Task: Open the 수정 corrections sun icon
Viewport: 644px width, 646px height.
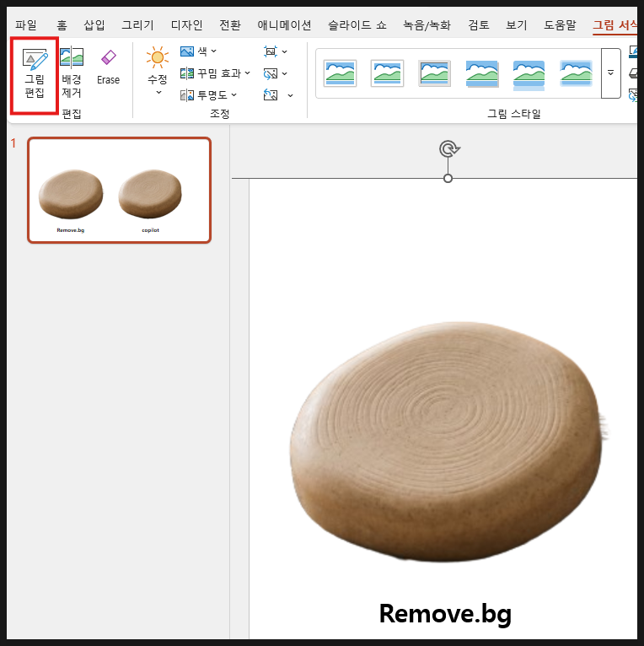Action: 158,57
